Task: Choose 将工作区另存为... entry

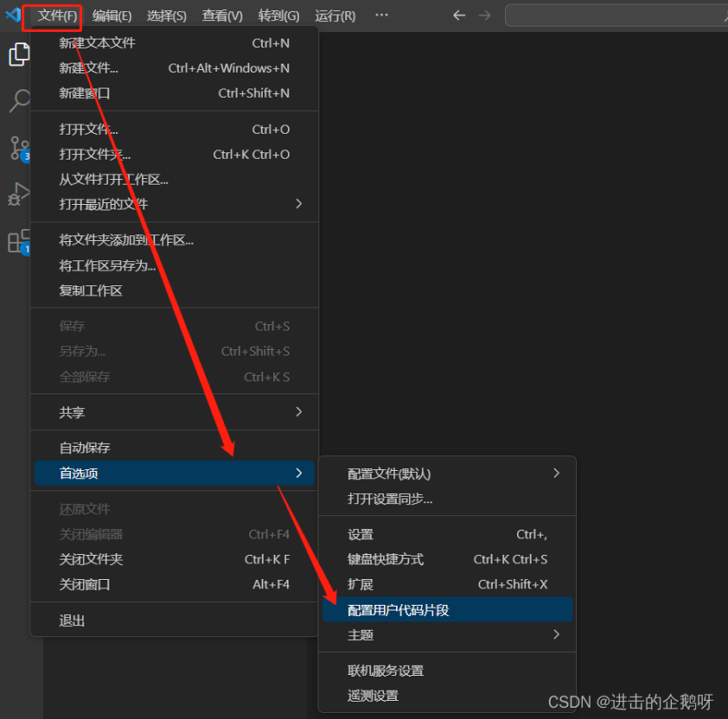Action: point(174,265)
